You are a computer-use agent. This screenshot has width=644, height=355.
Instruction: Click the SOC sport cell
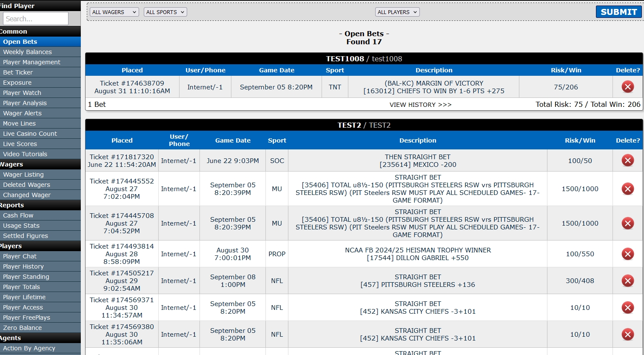point(277,160)
